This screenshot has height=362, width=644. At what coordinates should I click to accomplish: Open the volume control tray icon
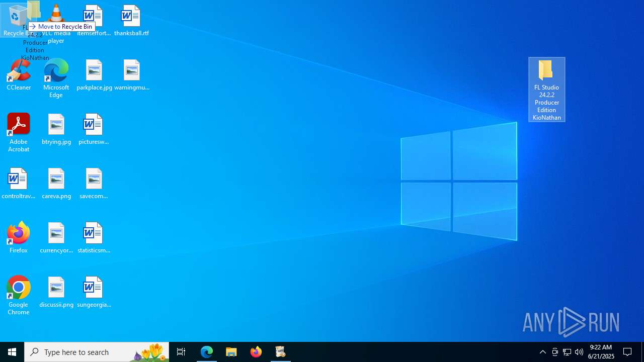coord(579,352)
